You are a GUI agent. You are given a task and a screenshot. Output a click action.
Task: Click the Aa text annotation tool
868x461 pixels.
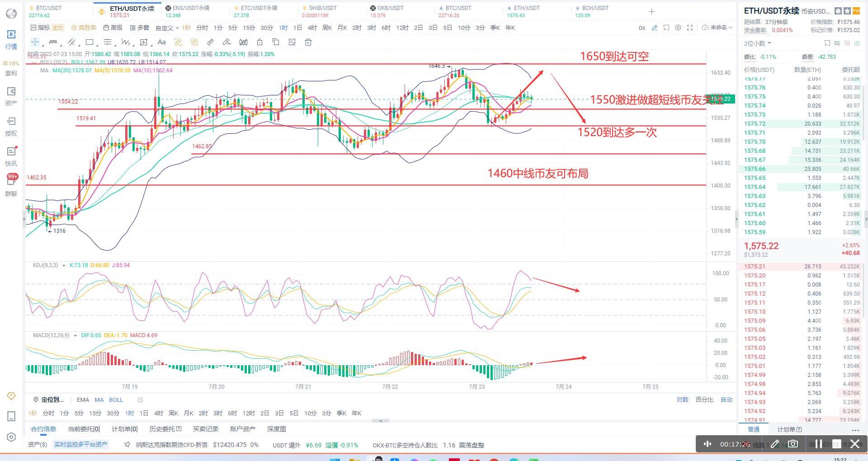161,42
